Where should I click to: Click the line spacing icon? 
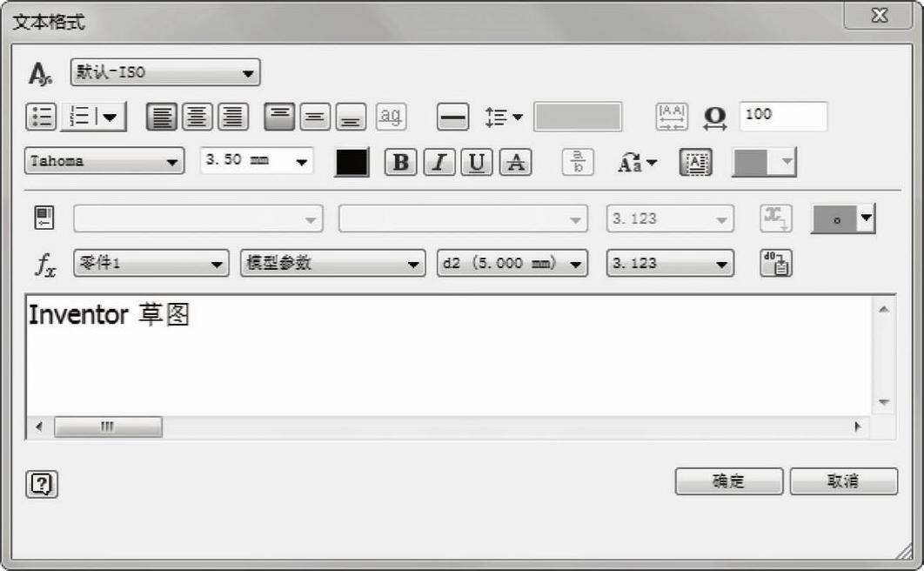(496, 117)
